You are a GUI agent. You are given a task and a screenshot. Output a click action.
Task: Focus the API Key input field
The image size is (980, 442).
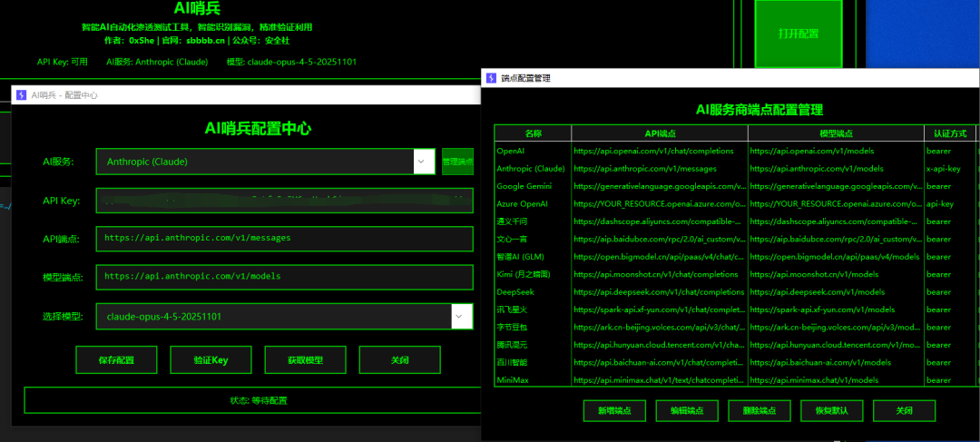click(284, 201)
